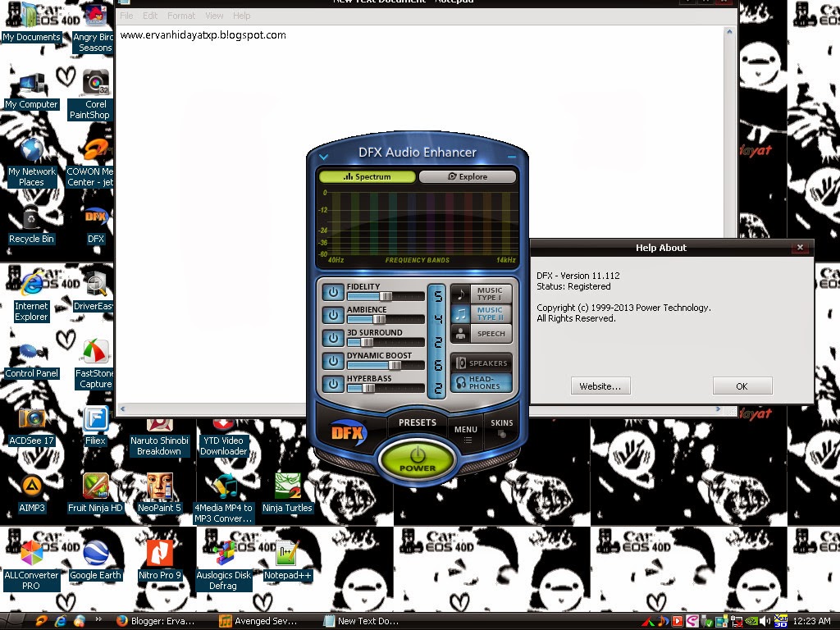
Task: Close the Help About dialog
Action: (x=800, y=247)
